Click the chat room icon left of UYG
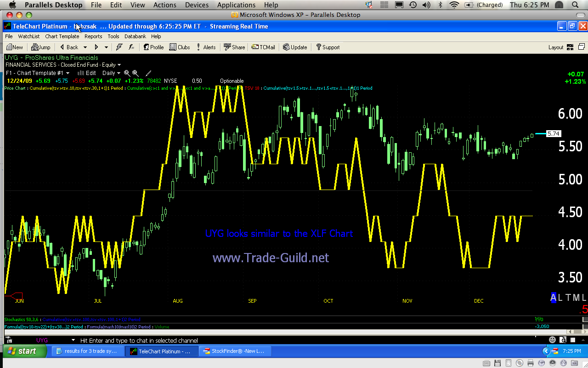Screen dimensions: 588x368 tap(8, 340)
